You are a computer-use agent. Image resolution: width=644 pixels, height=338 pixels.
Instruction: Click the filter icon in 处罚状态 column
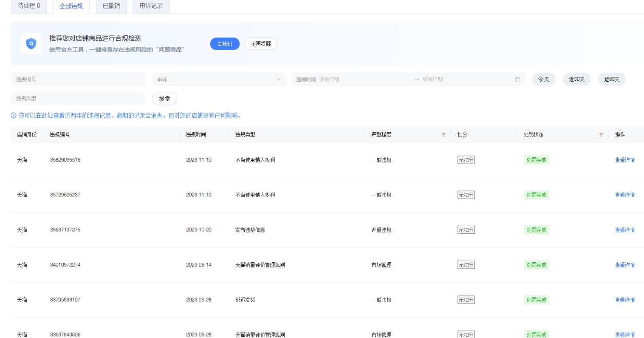pyautogui.click(x=601, y=135)
